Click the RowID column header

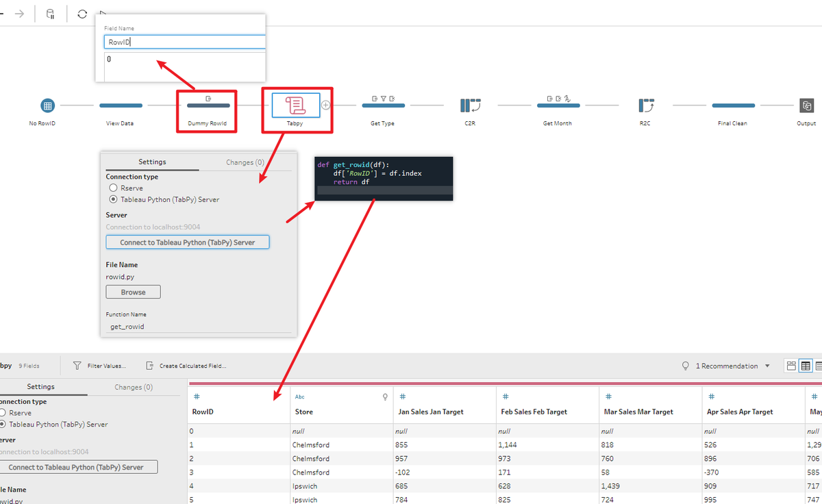238,405
